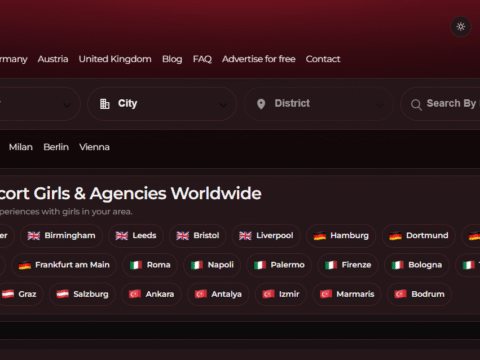Click the location pin icon beside District
The image size is (480, 360).
261,104
